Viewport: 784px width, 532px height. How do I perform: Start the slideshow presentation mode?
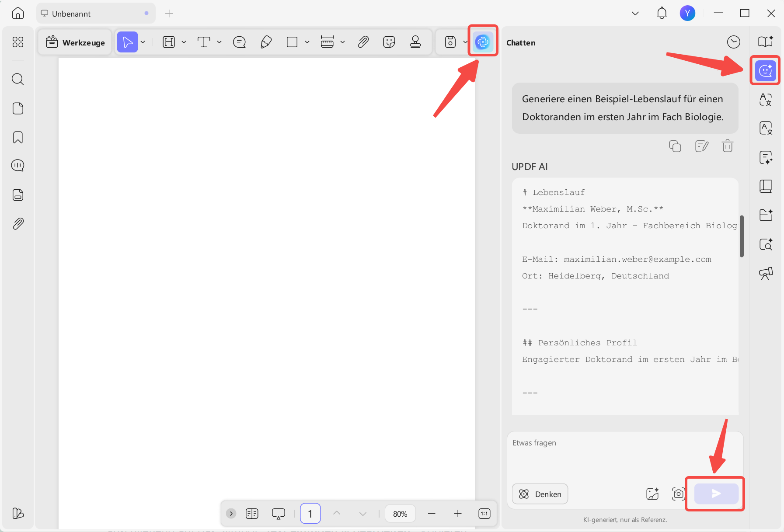279,514
